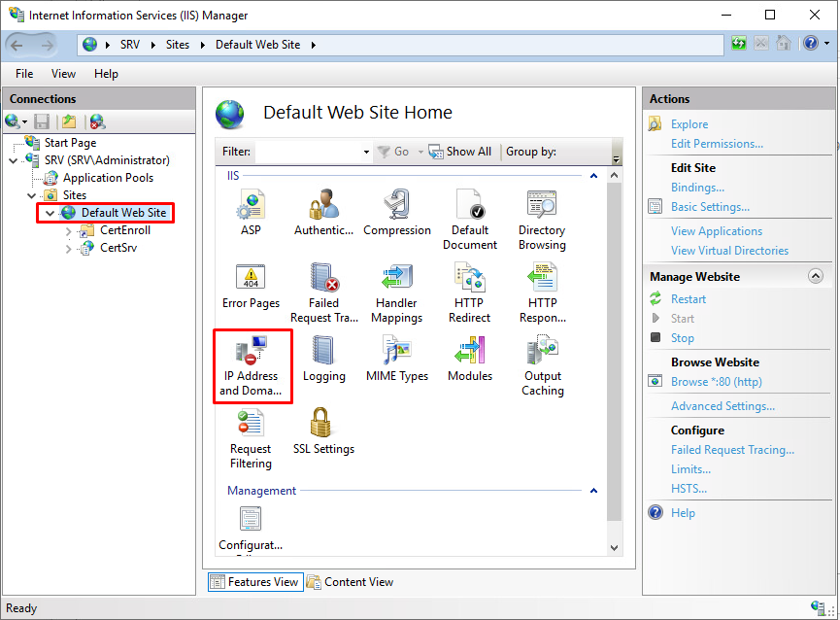Open the Directory Browsing feature
840x620 pixels.
coord(542,220)
